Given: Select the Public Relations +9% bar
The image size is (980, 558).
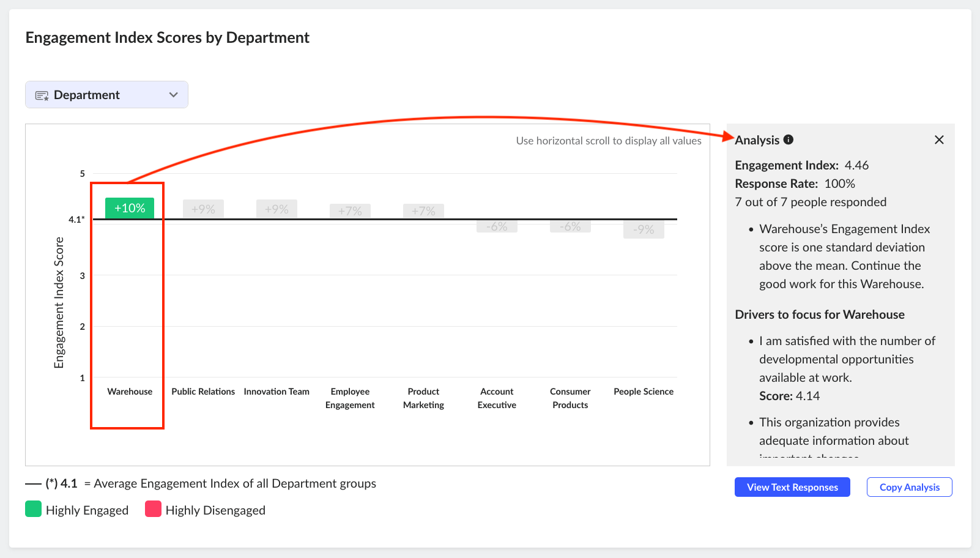Looking at the screenshot, I should [x=203, y=209].
